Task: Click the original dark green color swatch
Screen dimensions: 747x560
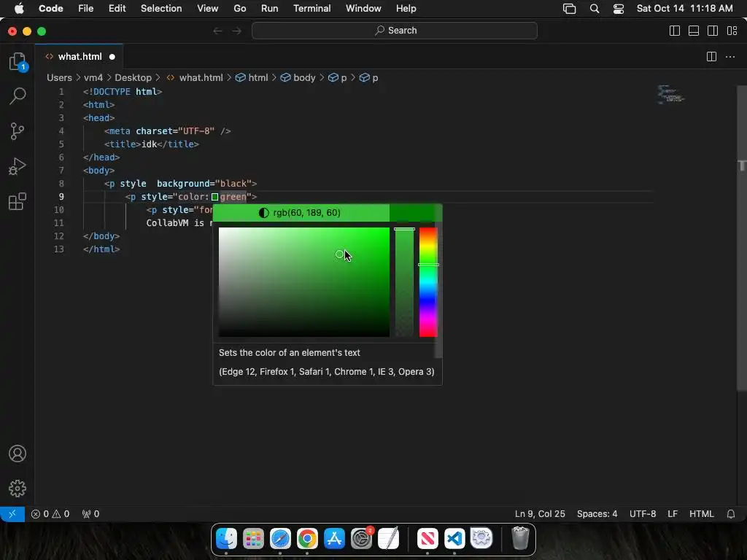Action: 412,213
